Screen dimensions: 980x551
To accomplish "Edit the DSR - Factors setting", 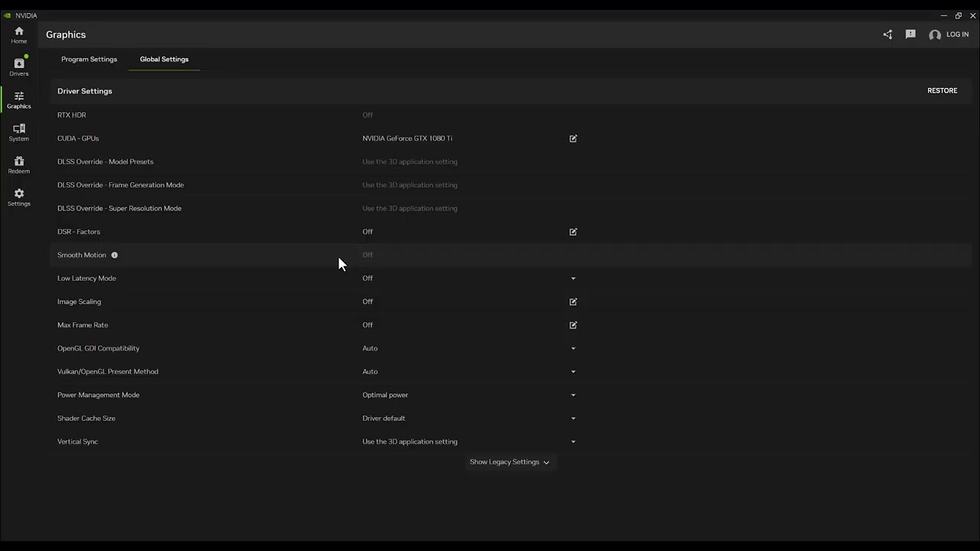I will click(573, 232).
